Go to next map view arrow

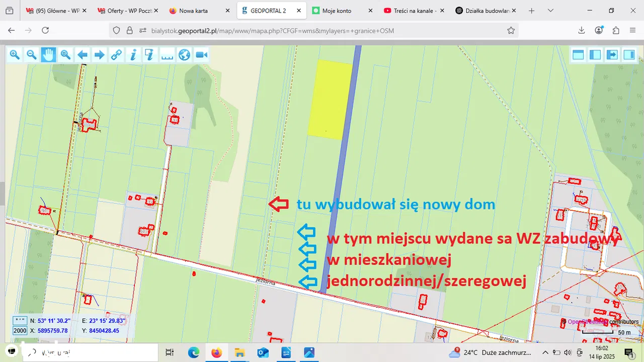[x=100, y=55]
